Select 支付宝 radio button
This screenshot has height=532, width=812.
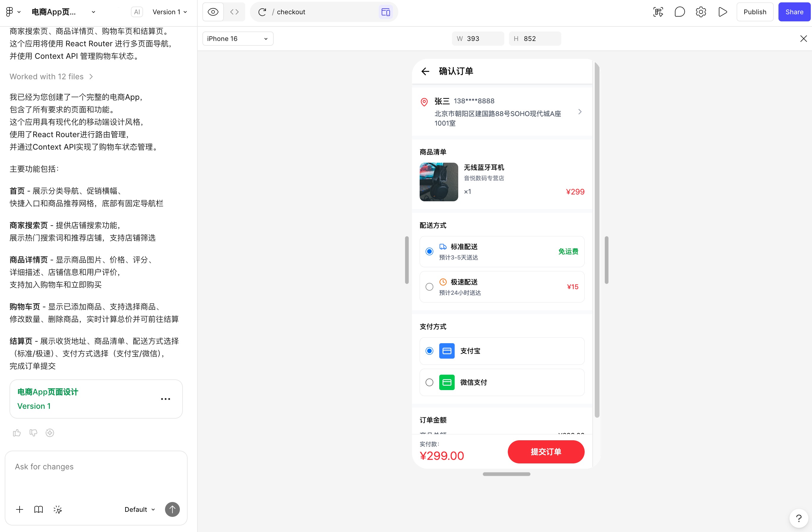click(x=429, y=351)
